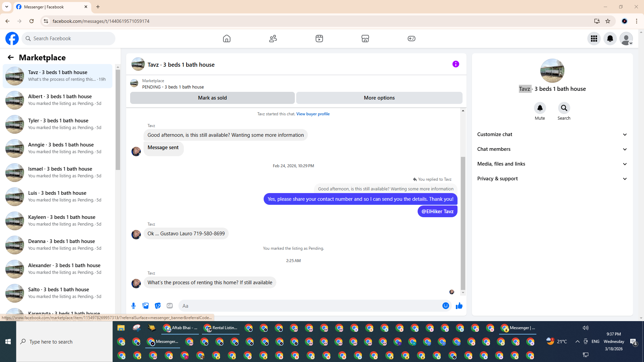Search in conversation using magnifier icon
The image size is (644, 362).
564,108
